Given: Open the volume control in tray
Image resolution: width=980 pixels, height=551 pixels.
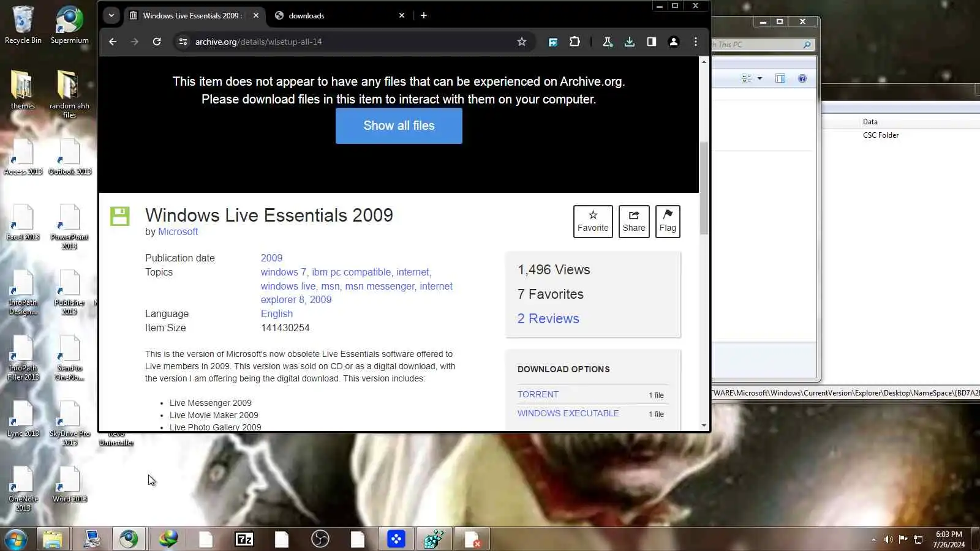Looking at the screenshot, I should 888,539.
